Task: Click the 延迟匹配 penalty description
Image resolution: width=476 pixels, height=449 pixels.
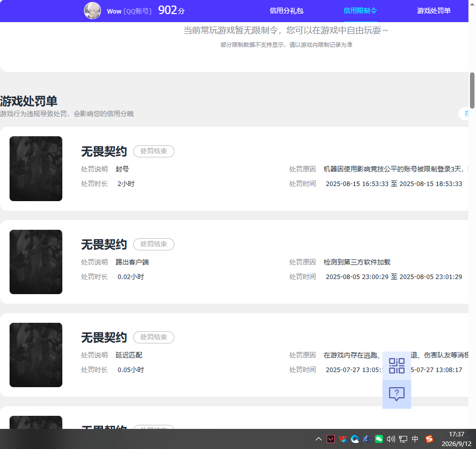Action: (x=129, y=355)
